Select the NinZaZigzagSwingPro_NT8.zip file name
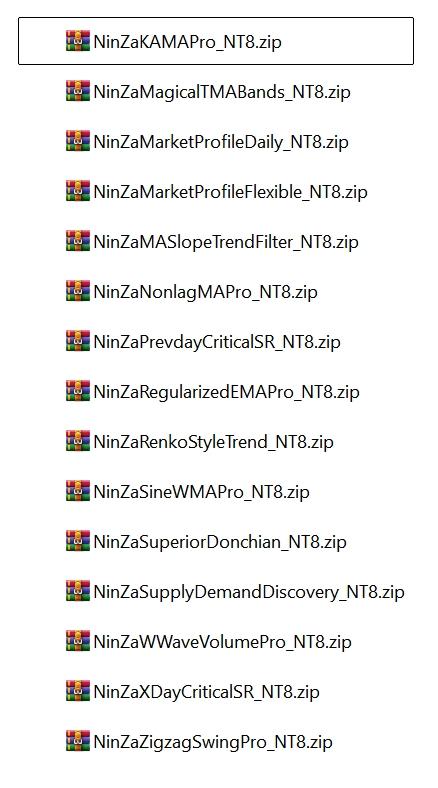Image resolution: width=438 pixels, height=788 pixels. (213, 742)
